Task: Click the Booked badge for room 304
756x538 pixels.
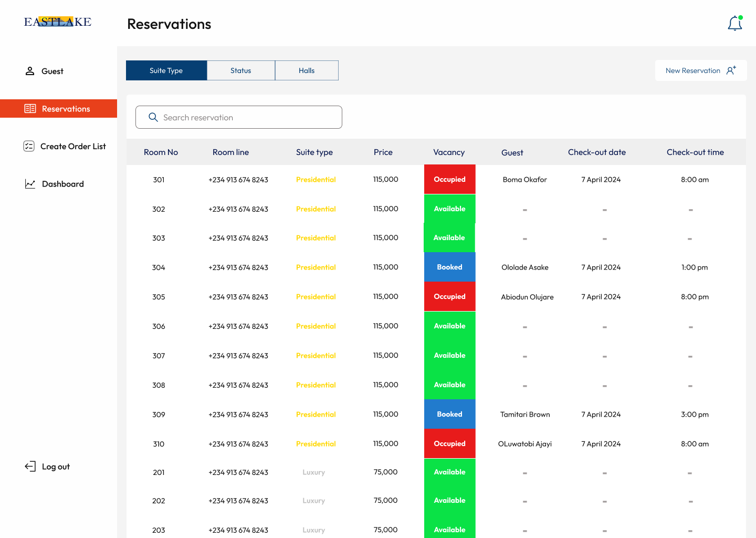Action: pyautogui.click(x=450, y=267)
